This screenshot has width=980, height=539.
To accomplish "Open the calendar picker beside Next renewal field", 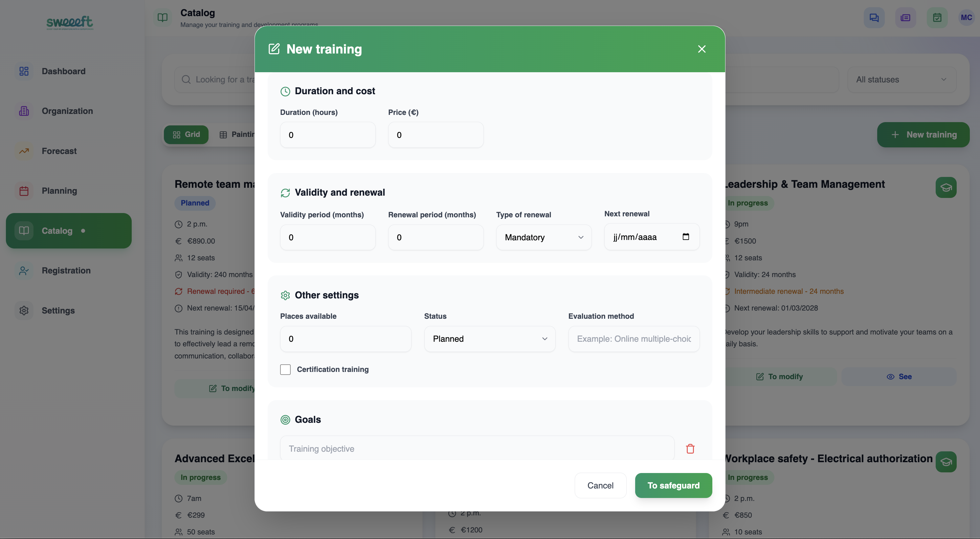I will point(686,237).
